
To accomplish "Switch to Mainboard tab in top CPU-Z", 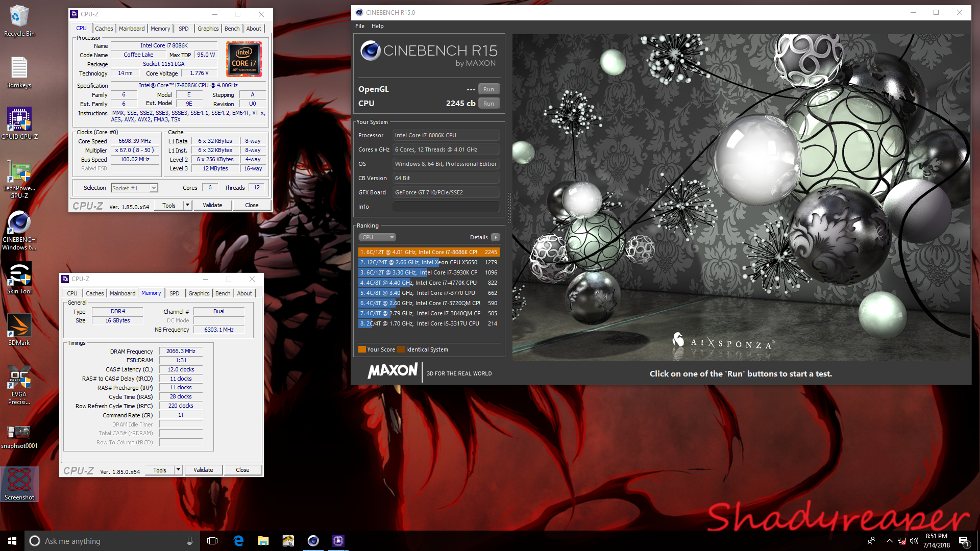I will [x=132, y=29].
